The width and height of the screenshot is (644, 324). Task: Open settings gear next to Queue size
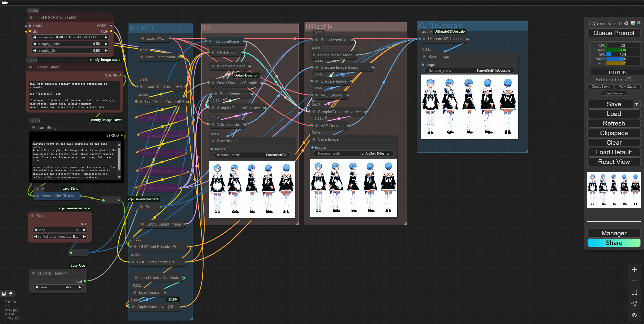point(626,23)
